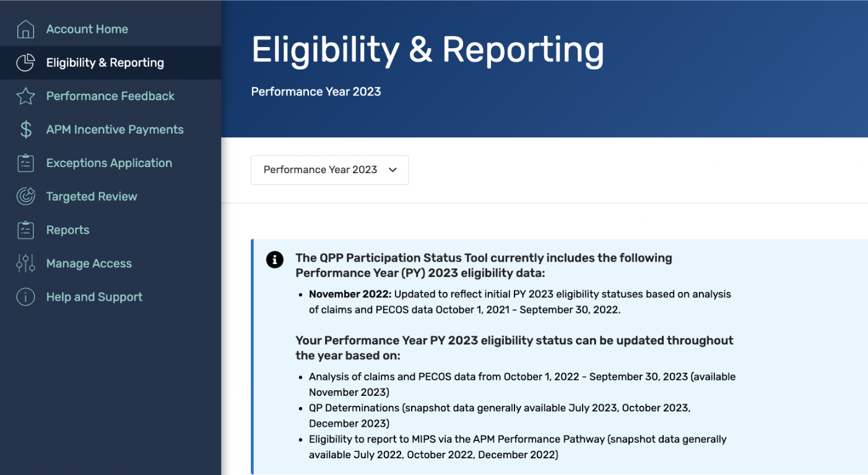
Task: Click the Reports checklist icon
Action: pos(25,229)
